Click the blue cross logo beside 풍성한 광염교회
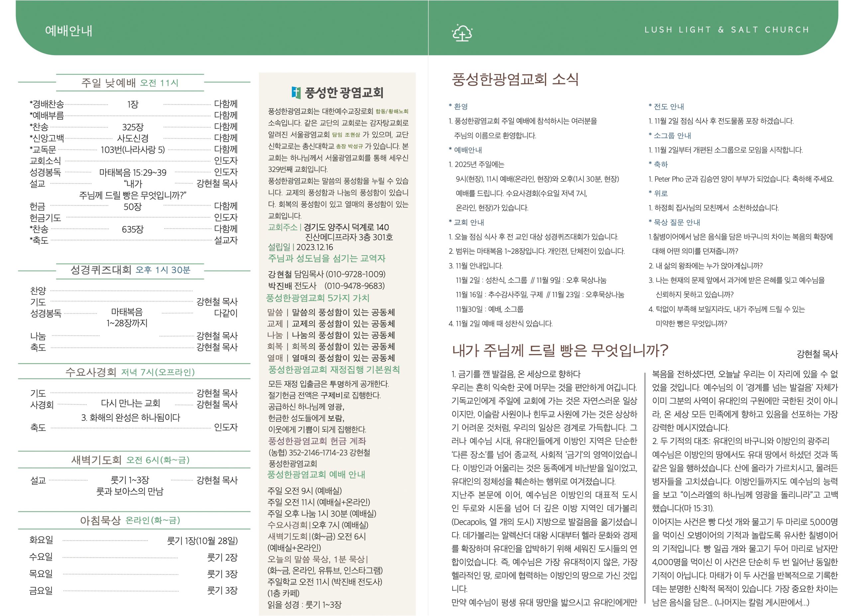Image resolution: width=851 pixels, height=616 pixels. click(x=296, y=93)
